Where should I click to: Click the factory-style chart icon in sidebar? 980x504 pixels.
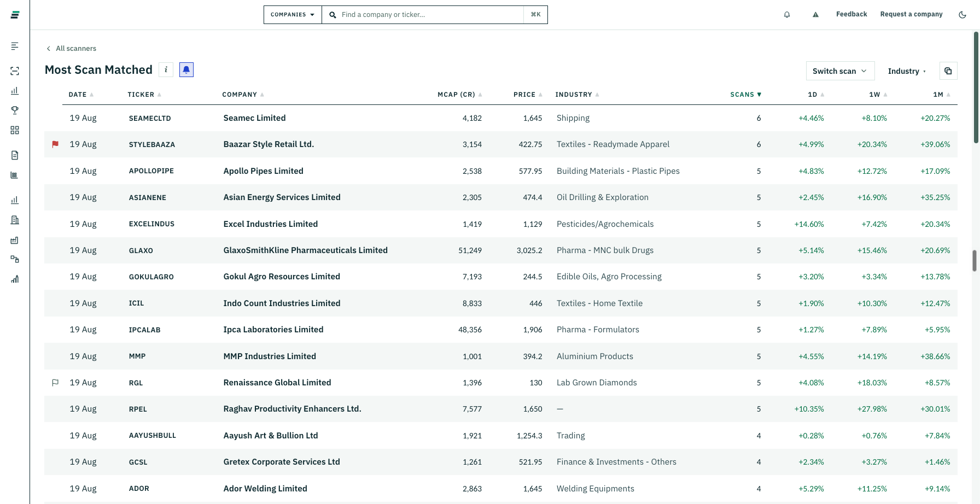[x=15, y=240]
